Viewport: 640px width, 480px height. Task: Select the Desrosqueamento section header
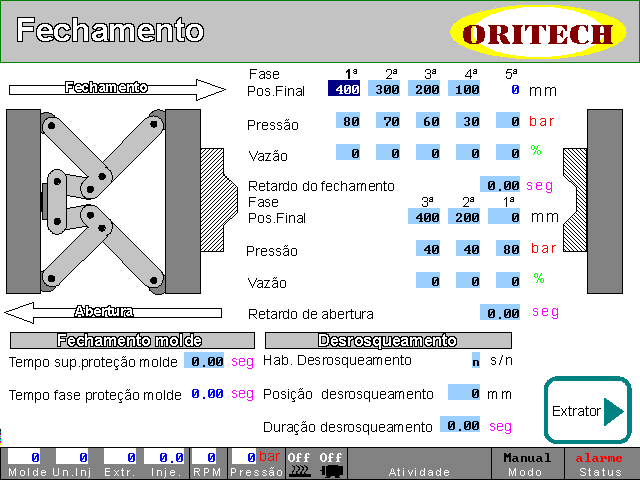(x=387, y=340)
